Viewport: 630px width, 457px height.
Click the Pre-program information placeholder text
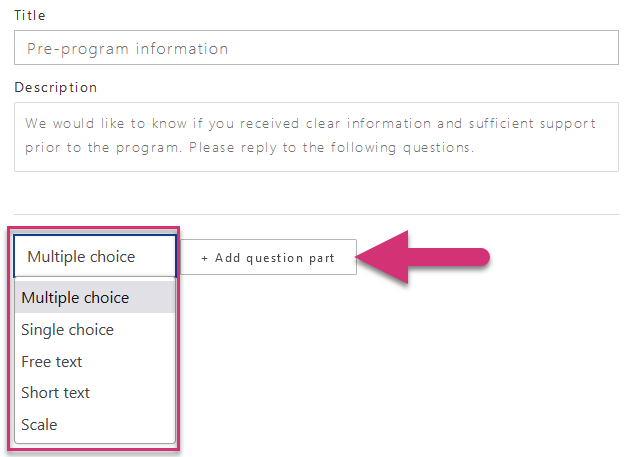click(128, 48)
